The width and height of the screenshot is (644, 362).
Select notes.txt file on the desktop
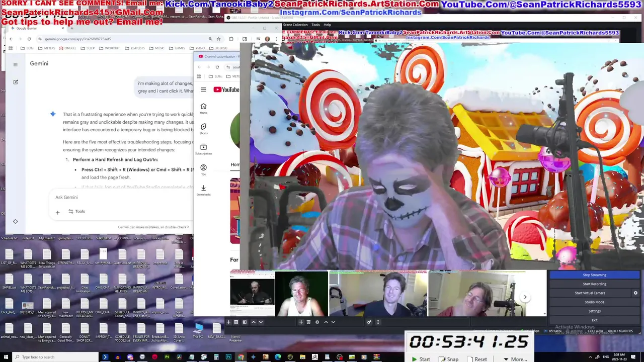point(28,238)
